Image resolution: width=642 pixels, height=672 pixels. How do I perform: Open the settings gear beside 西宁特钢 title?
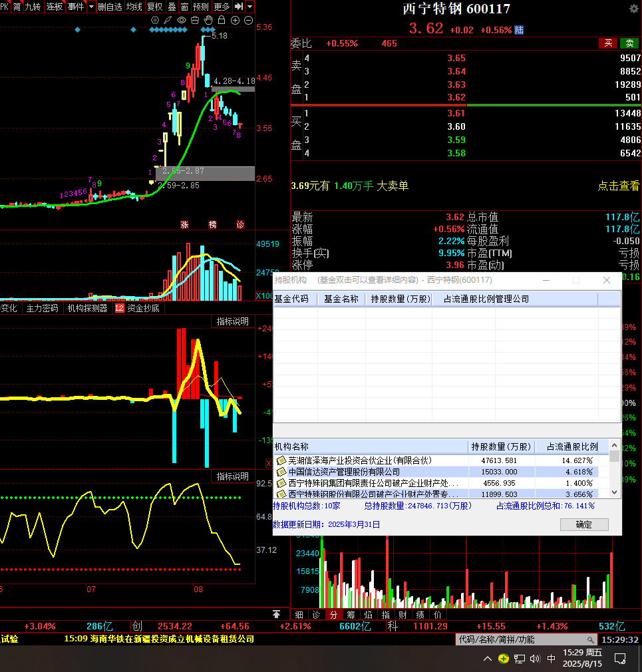(x=634, y=9)
